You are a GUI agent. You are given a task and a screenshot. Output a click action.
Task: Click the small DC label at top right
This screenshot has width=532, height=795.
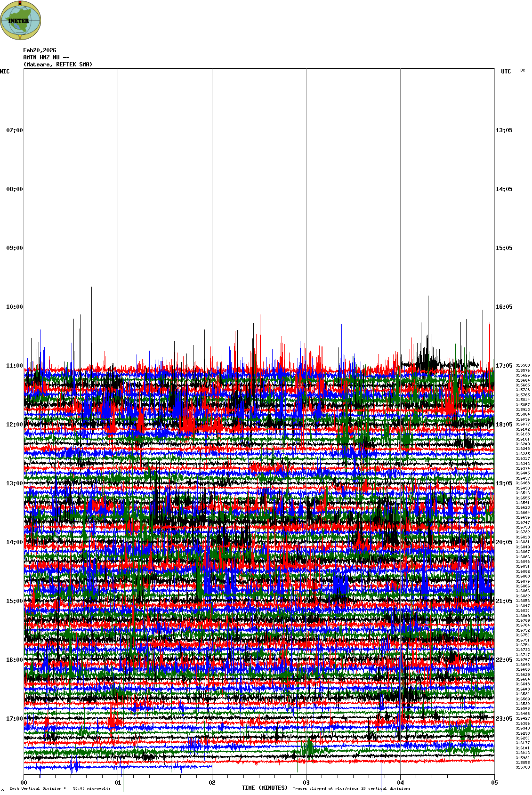coord(523,70)
